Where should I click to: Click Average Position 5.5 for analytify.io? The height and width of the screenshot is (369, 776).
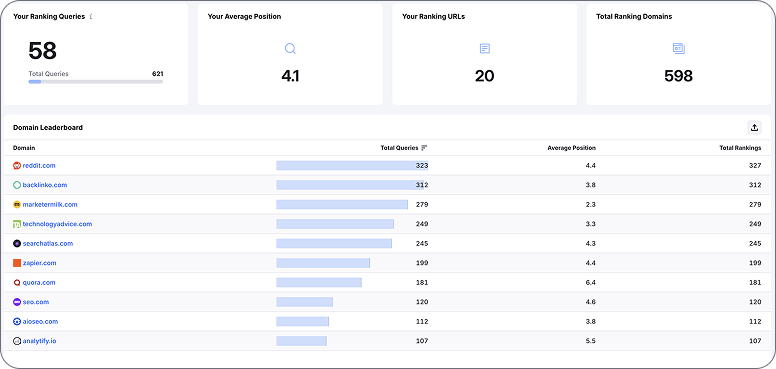590,341
